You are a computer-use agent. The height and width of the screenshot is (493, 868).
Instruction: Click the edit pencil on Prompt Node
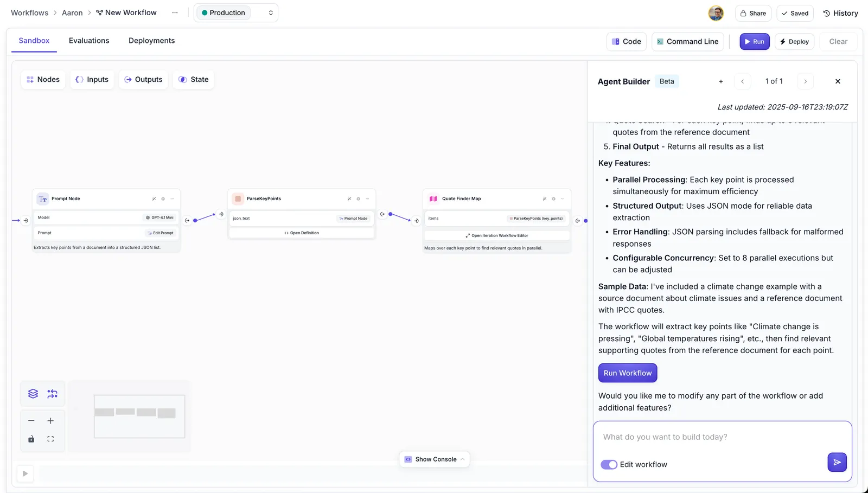tap(154, 199)
